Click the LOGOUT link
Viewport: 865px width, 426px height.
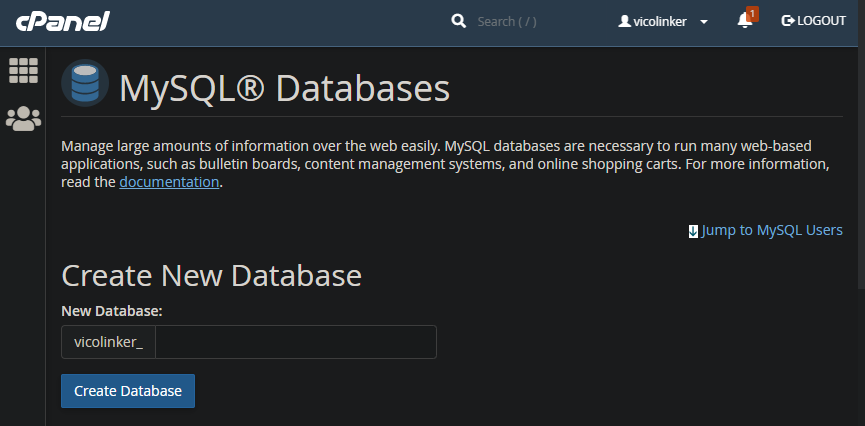click(814, 21)
